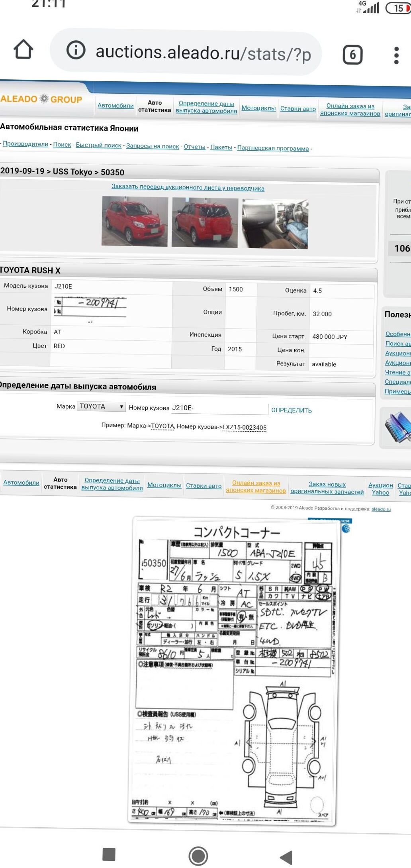Tap the Android back navigation button
The image size is (411, 868).
coord(286,856)
